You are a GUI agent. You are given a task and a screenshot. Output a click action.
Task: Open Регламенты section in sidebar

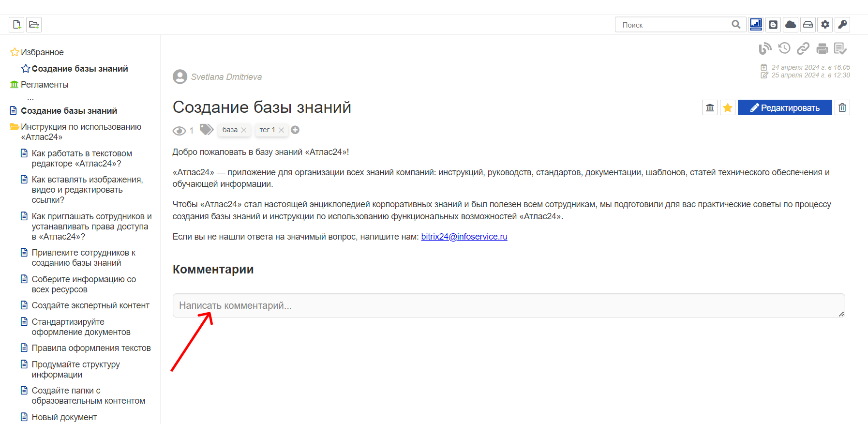pyautogui.click(x=45, y=85)
